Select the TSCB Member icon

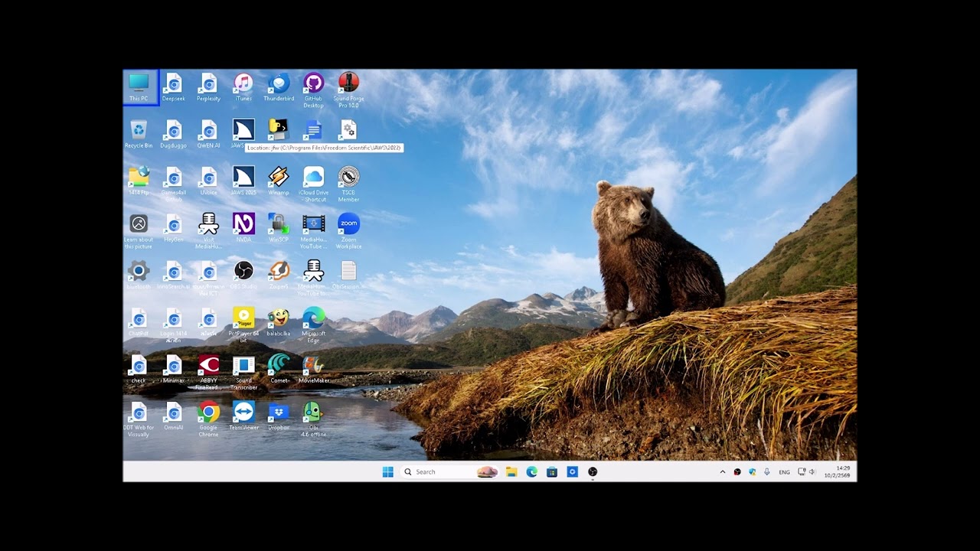(x=348, y=184)
